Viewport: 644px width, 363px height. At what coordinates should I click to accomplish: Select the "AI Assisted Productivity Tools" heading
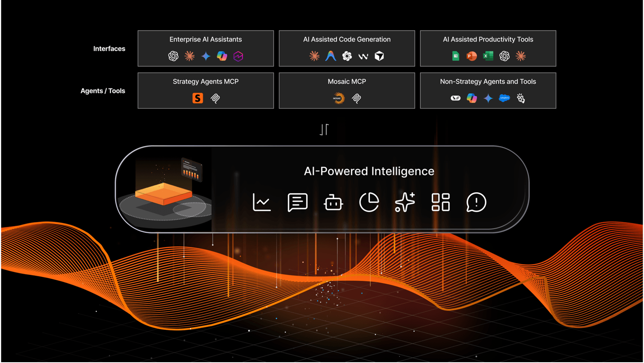coord(488,40)
